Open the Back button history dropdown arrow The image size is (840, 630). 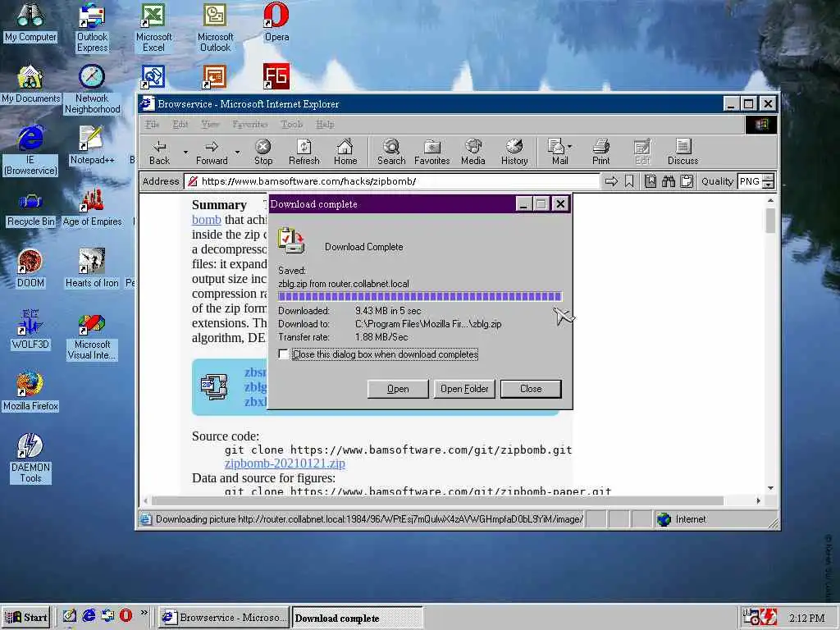pos(185,152)
